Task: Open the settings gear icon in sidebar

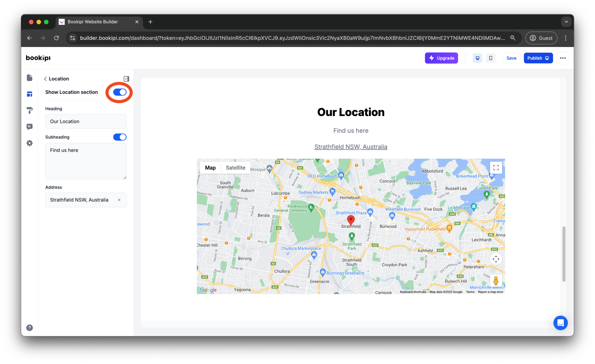Action: pyautogui.click(x=30, y=143)
